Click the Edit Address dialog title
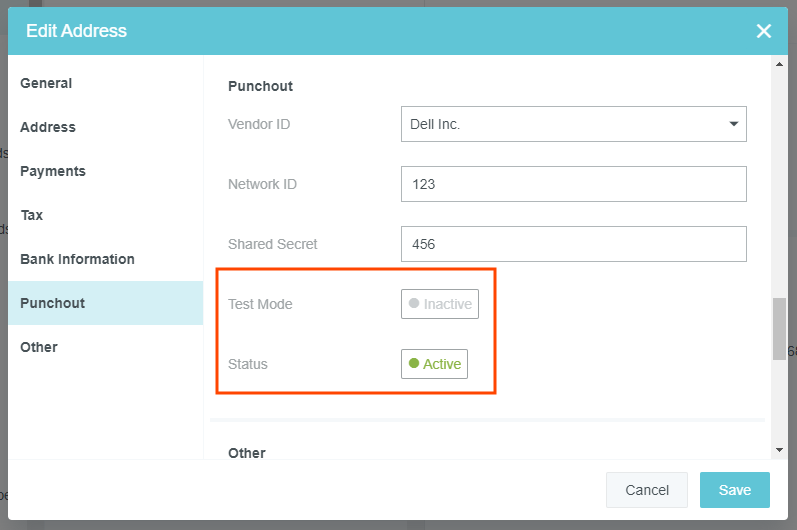This screenshot has height=530, width=797. pos(76,31)
